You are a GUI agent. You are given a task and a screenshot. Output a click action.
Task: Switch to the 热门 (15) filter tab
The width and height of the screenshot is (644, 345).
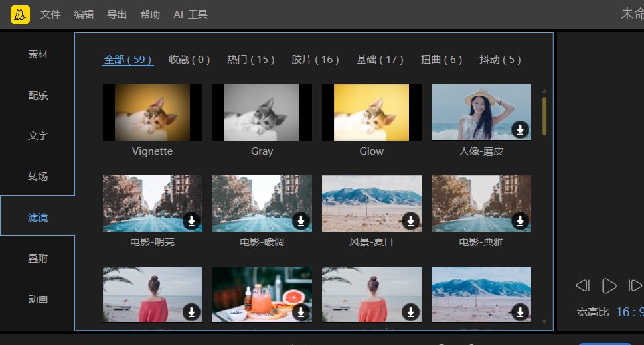click(x=251, y=60)
